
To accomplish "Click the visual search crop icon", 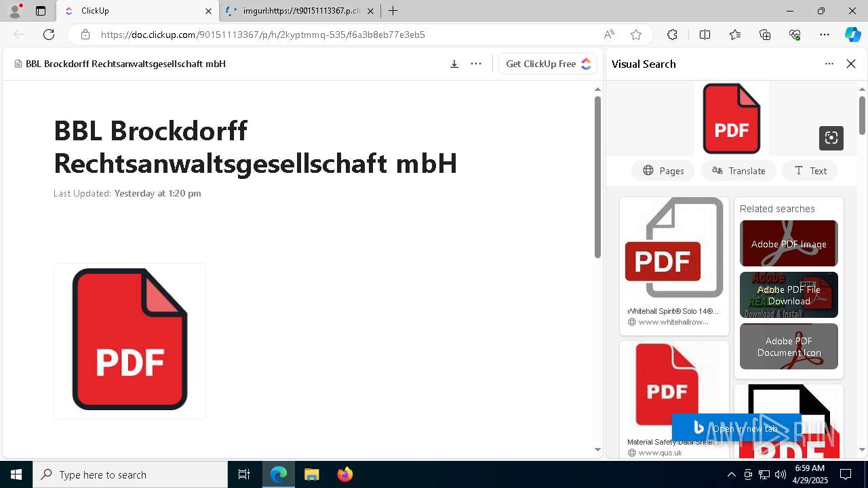I will coord(831,138).
